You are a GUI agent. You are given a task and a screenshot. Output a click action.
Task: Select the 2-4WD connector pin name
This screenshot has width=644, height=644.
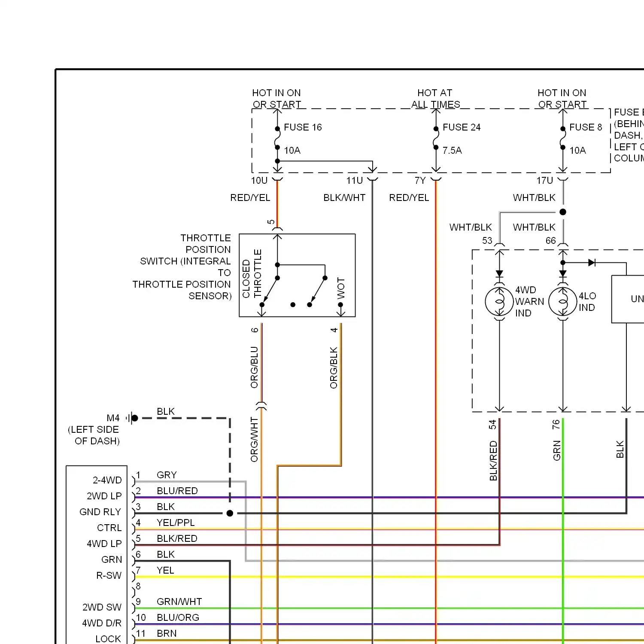107,480
